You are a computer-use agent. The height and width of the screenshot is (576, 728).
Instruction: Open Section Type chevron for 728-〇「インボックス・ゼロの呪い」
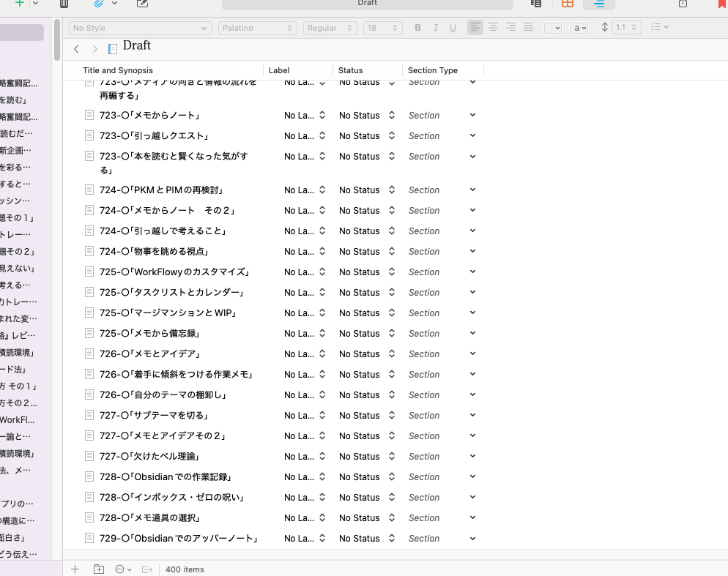tap(472, 497)
